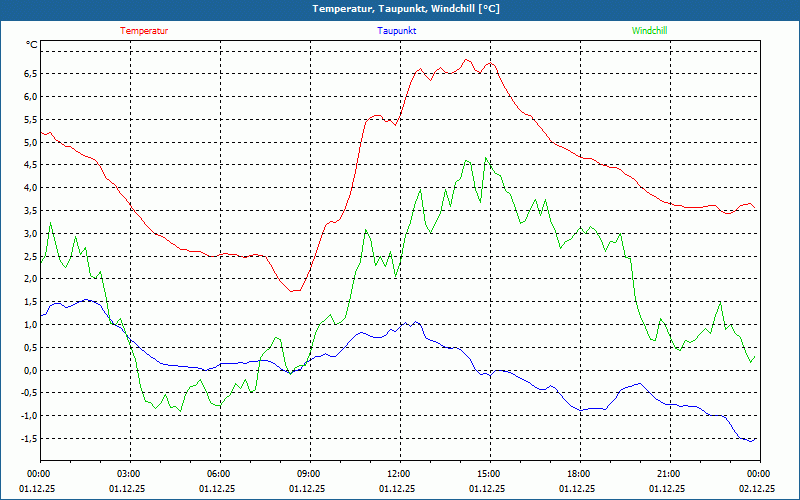Screen dimensions: 800x500
Task: Click the red Temperatur legend label
Action: (144, 31)
